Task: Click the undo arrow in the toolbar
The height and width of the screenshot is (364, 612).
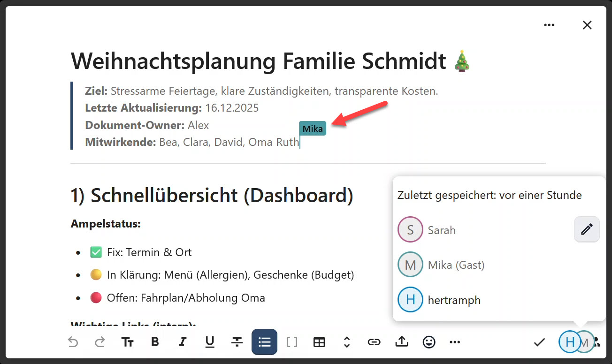Action: click(73, 342)
